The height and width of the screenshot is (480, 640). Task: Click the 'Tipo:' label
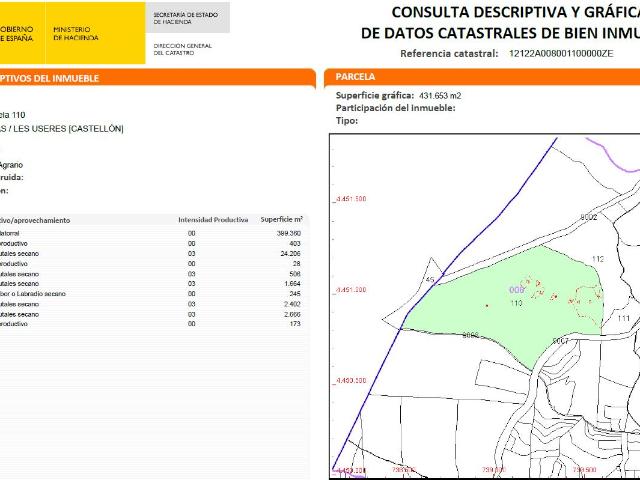pos(347,120)
